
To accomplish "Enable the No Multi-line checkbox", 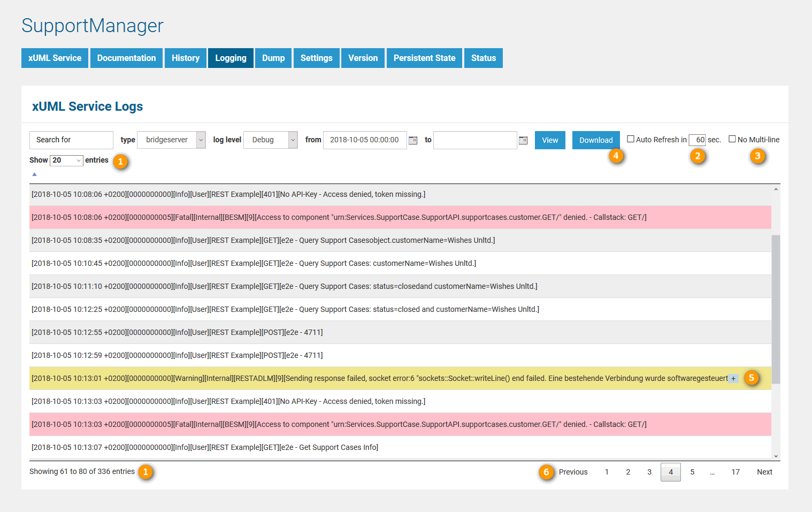I will [732, 139].
